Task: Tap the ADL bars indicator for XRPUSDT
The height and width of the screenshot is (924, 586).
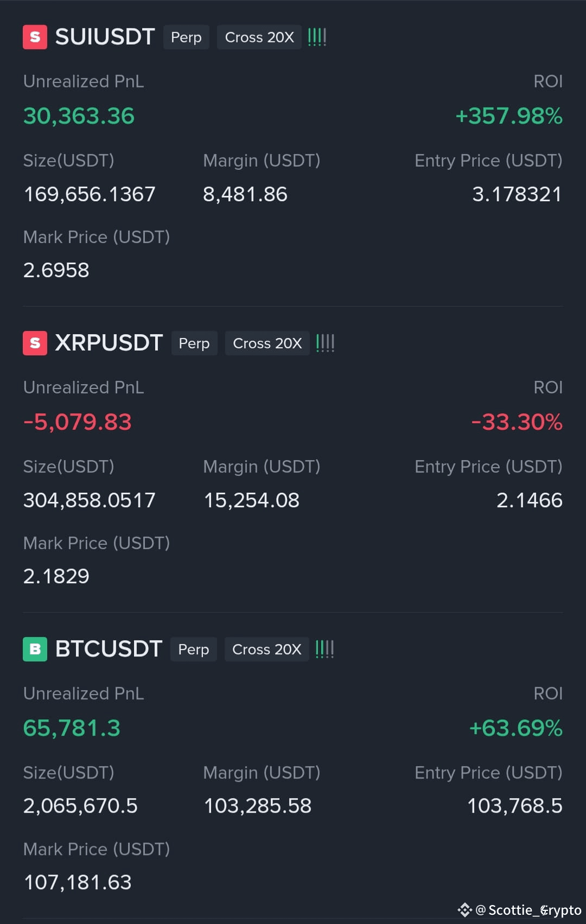Action: 326,343
